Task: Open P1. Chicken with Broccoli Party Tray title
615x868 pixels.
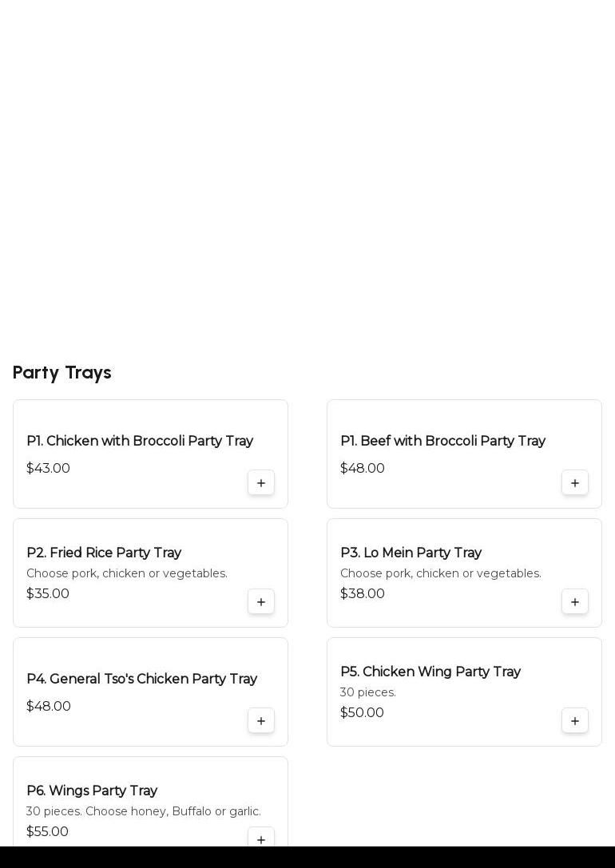Action: (x=140, y=441)
